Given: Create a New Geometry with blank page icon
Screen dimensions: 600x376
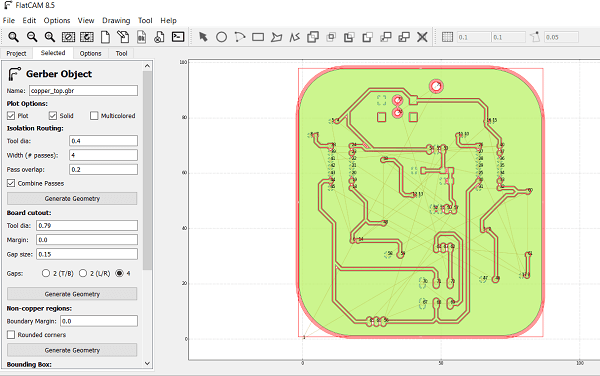Looking at the screenshot, I should click(x=105, y=37).
